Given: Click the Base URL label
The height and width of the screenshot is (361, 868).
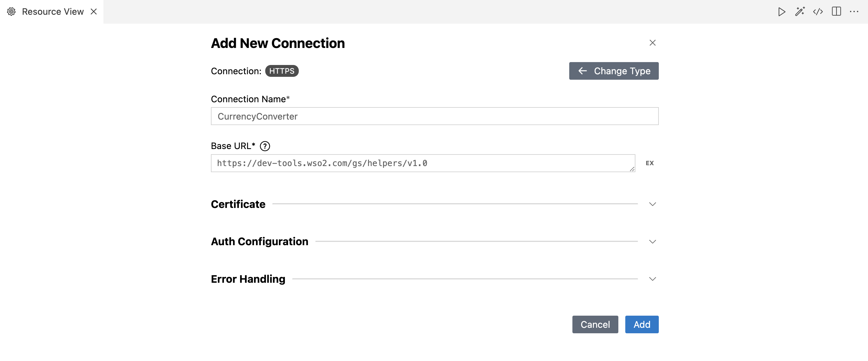Looking at the screenshot, I should point(233,146).
